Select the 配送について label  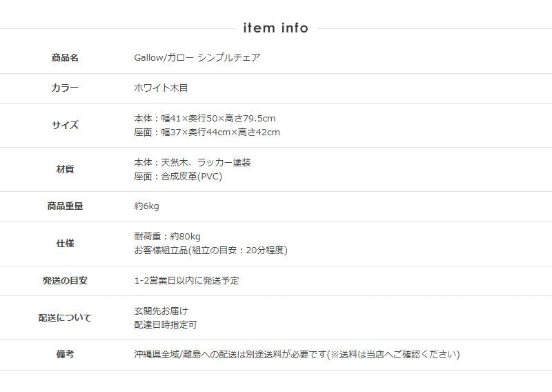[x=65, y=317]
